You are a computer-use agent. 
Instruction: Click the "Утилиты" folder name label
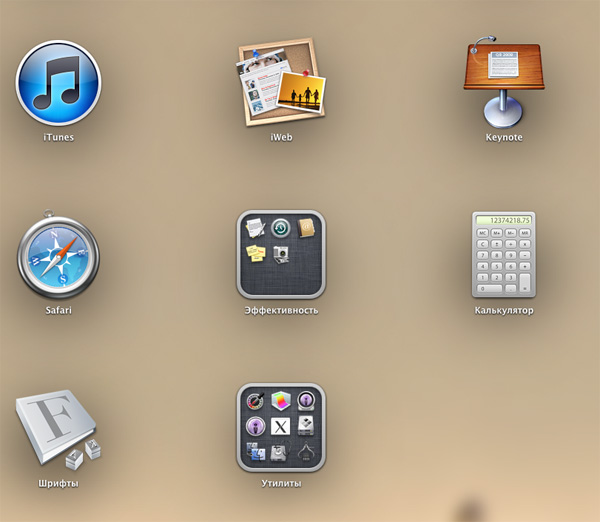(281, 484)
